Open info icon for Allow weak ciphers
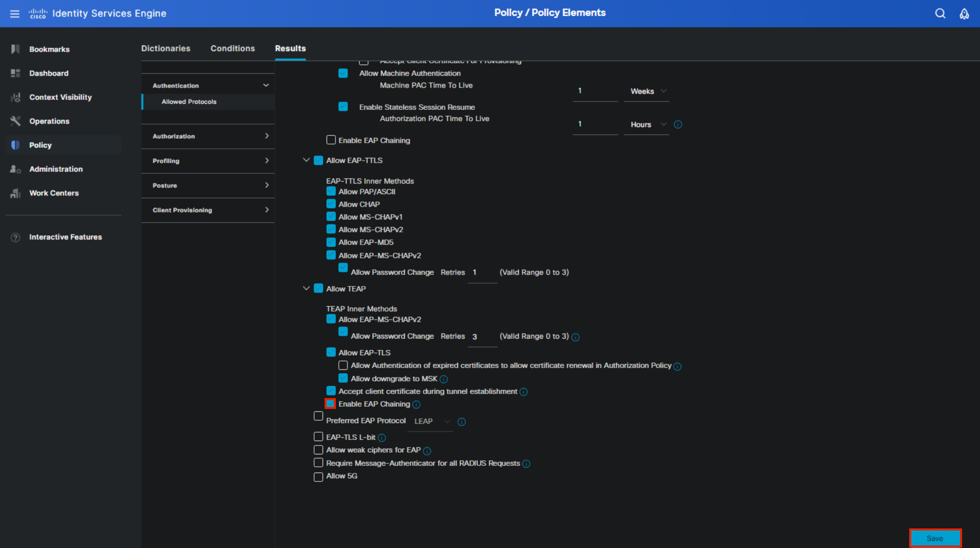 [x=427, y=451]
